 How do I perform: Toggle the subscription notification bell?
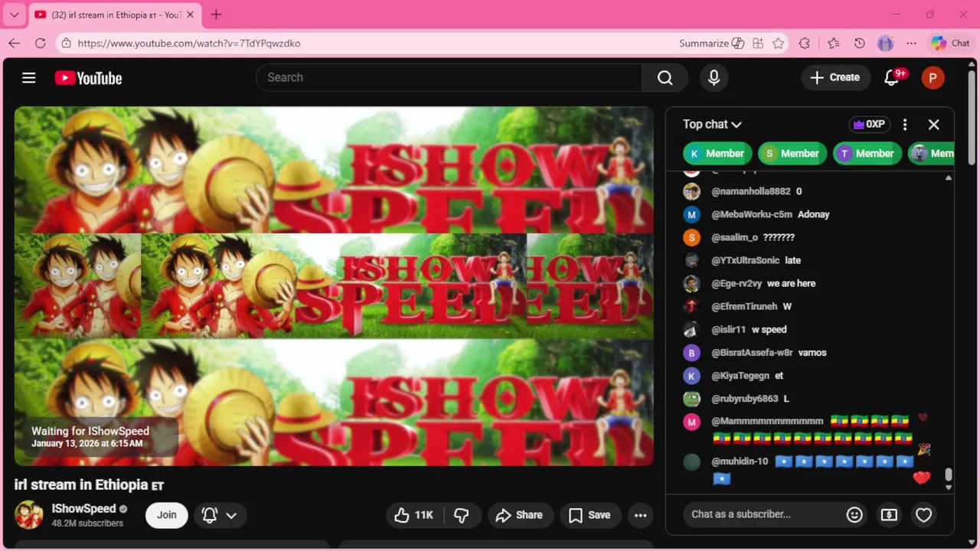210,515
